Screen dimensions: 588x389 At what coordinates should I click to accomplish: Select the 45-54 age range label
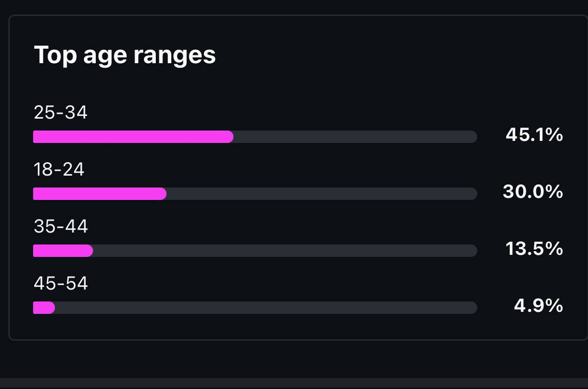tap(61, 283)
